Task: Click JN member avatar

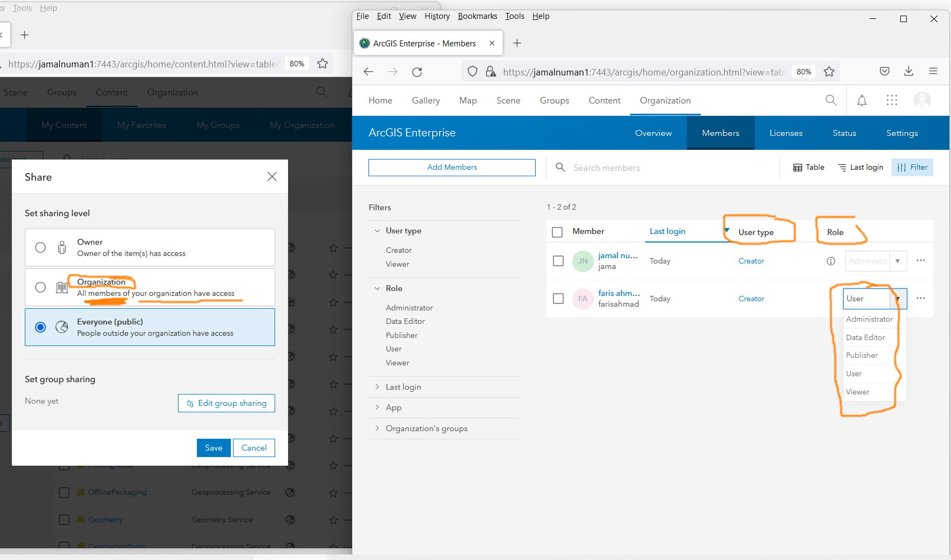Action: (583, 261)
